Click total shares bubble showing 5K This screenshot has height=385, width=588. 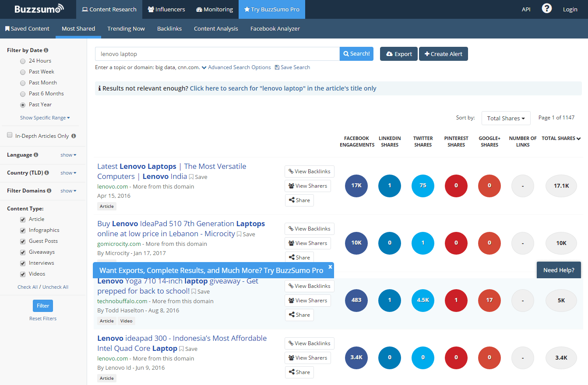(561, 300)
